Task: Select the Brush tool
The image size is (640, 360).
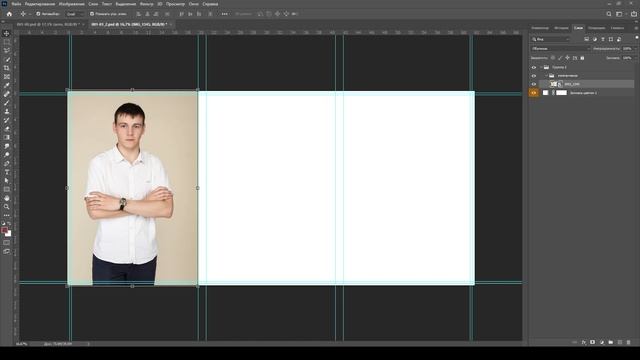Action: coord(7,103)
